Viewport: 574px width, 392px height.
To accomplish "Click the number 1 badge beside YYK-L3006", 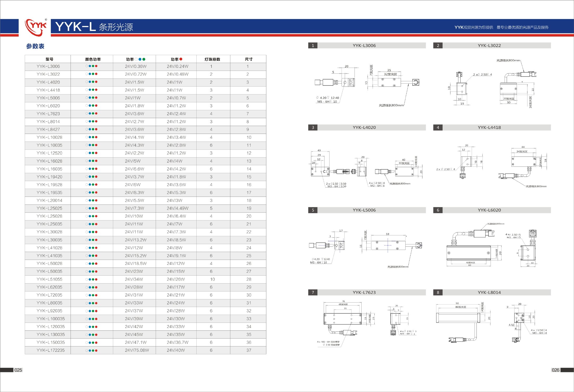I will point(313,46).
